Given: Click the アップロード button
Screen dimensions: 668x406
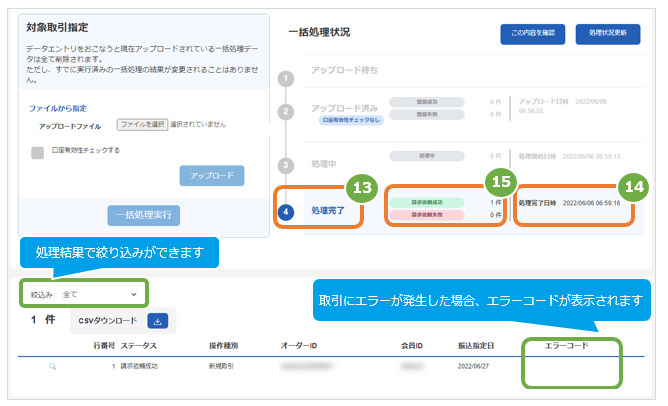Looking at the screenshot, I should pos(212,176).
